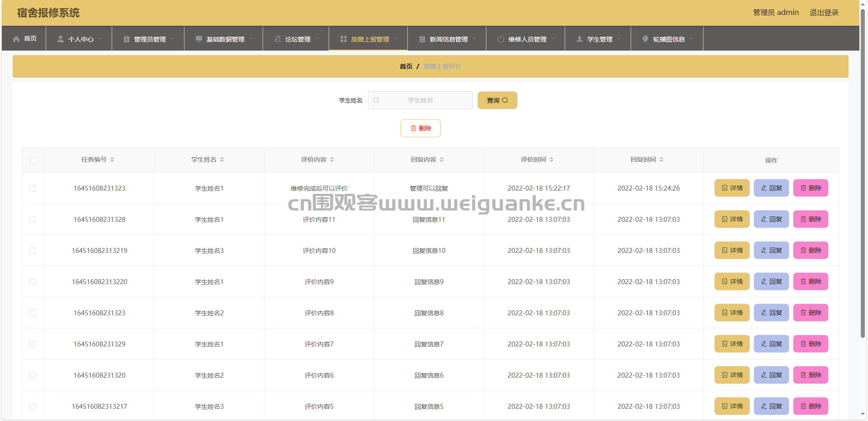Sort 学生姓名 column using its sort arrows
Image resolution: width=868 pixels, height=421 pixels.
pyautogui.click(x=222, y=159)
